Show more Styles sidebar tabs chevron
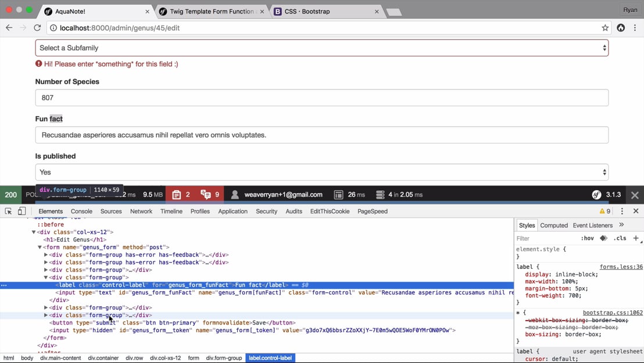 [x=621, y=225]
